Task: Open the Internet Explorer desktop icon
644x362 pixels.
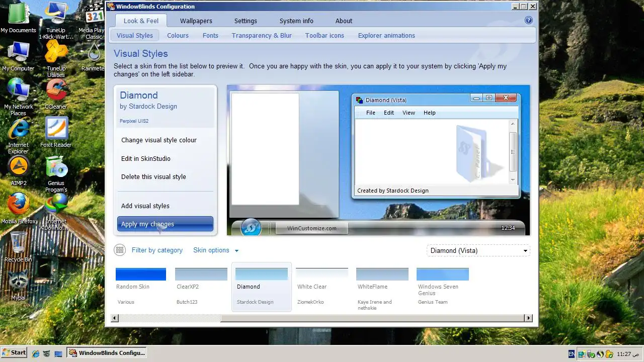Action: [18, 135]
